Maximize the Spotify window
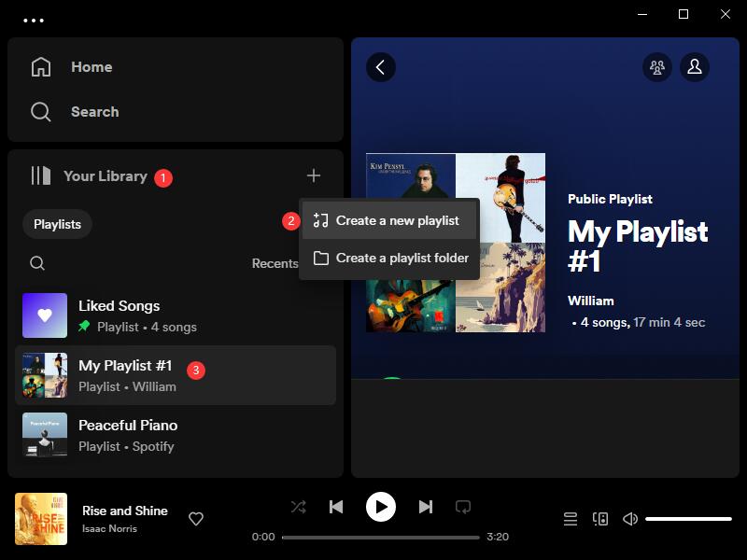Viewport: 747px width, 560px height. click(684, 14)
